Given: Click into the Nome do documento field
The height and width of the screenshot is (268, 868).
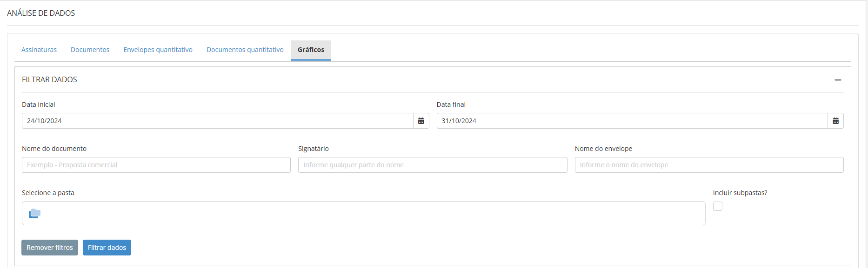Looking at the screenshot, I should click(x=156, y=165).
